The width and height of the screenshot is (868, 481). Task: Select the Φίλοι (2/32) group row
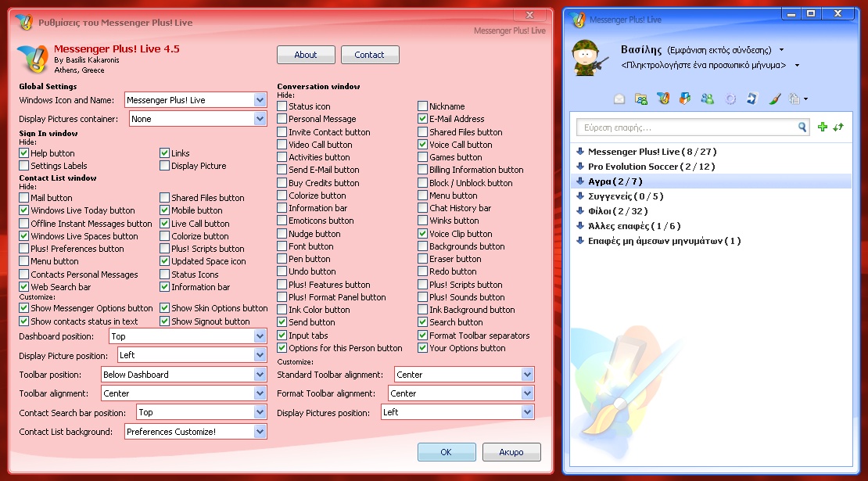tap(711, 211)
